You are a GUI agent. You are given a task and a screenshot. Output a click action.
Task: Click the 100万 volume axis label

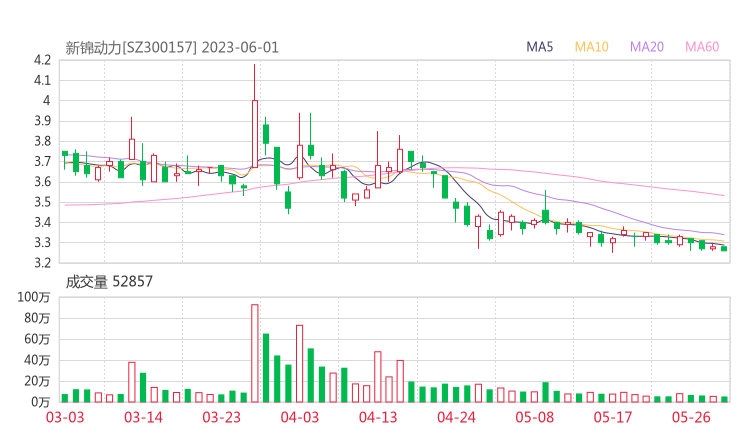(34, 297)
